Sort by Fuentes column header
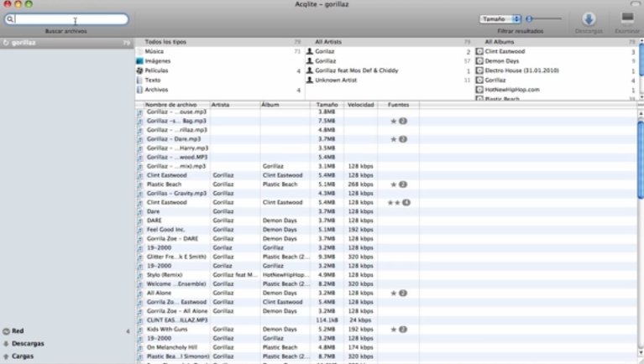The width and height of the screenshot is (644, 364). point(398,105)
